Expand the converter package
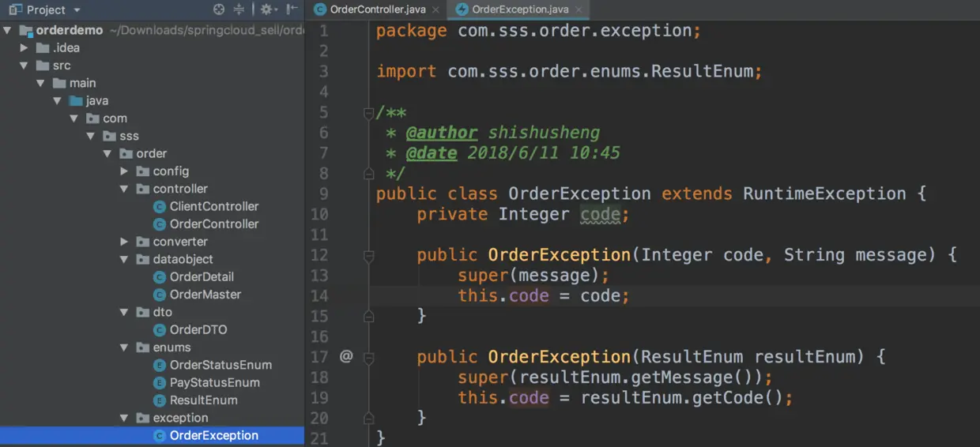Image resolution: width=980 pixels, height=447 pixels. pos(124,242)
